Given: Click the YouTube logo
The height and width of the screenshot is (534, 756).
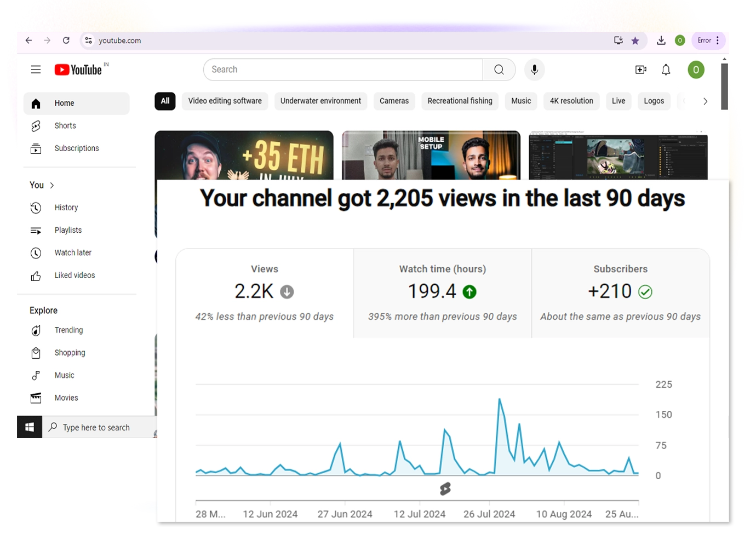Looking at the screenshot, I should [78, 70].
